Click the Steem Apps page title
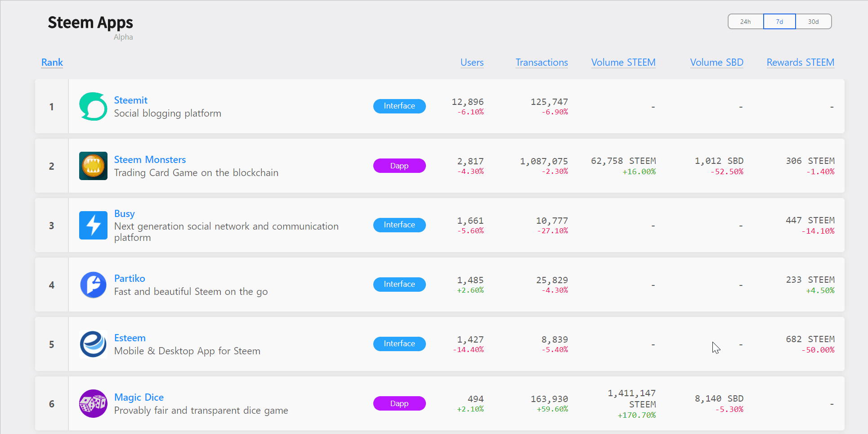This screenshot has width=868, height=434. (x=90, y=23)
